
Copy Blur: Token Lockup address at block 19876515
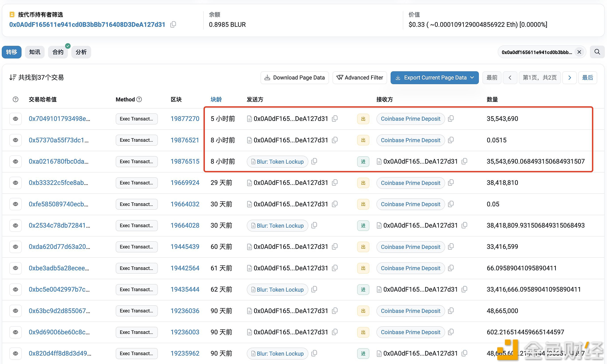click(314, 161)
